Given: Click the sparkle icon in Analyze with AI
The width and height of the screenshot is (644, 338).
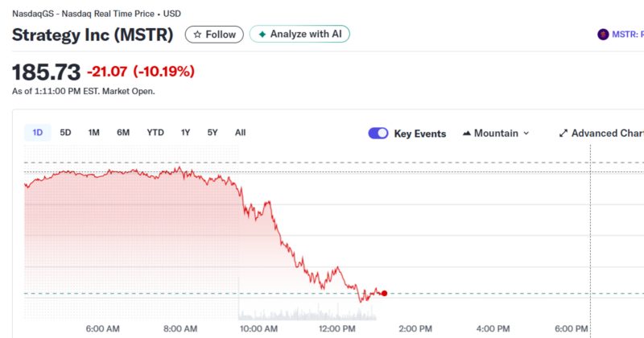Looking at the screenshot, I should click(x=262, y=35).
